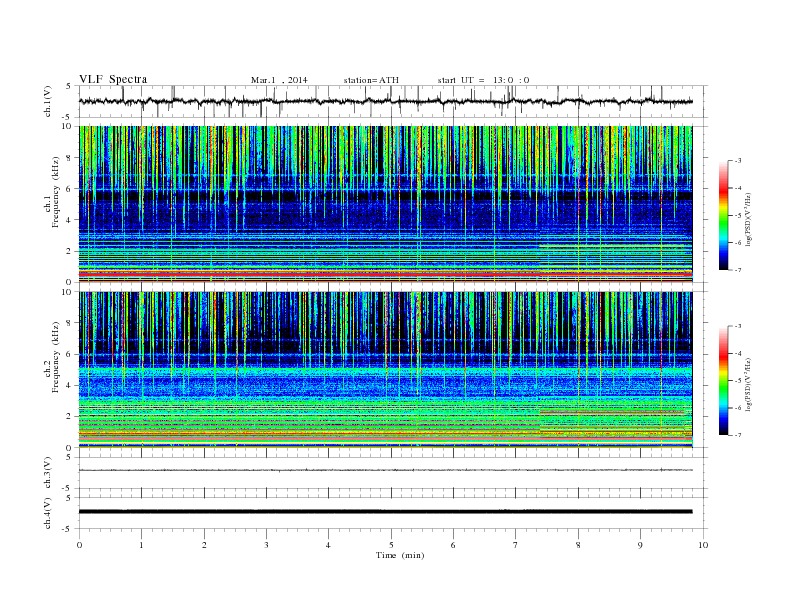792x612 pixels.
Task: Click the ch.1 color bar log(PSD) label
Action: (748, 219)
